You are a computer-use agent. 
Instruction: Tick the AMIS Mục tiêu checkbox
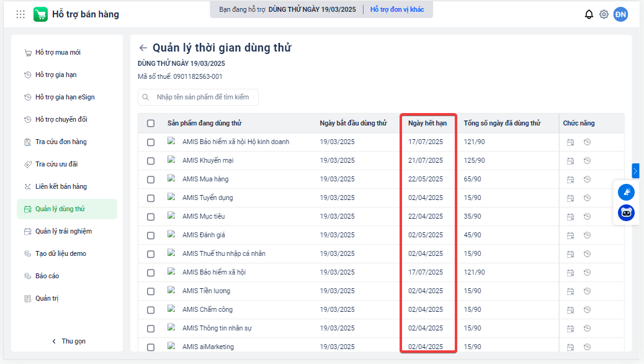tap(151, 217)
